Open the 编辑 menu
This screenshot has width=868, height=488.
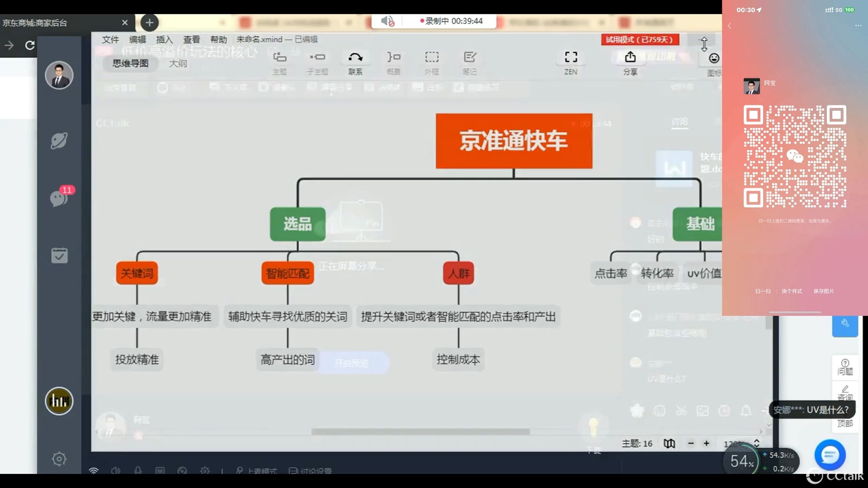[x=137, y=39]
